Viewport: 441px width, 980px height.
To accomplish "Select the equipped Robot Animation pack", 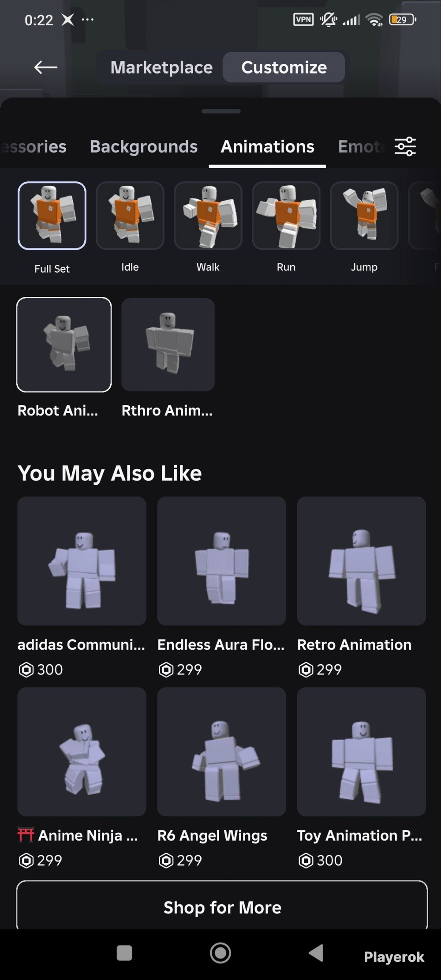I will coord(64,344).
